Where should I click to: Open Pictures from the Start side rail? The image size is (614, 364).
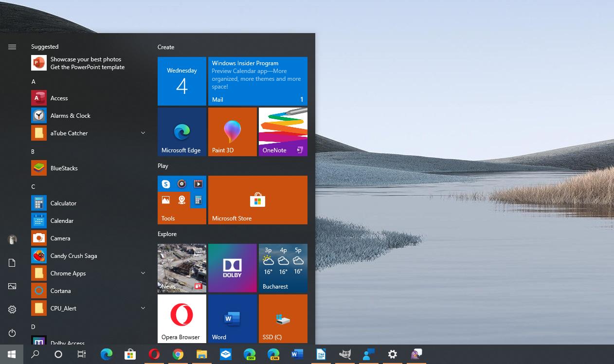(12, 286)
